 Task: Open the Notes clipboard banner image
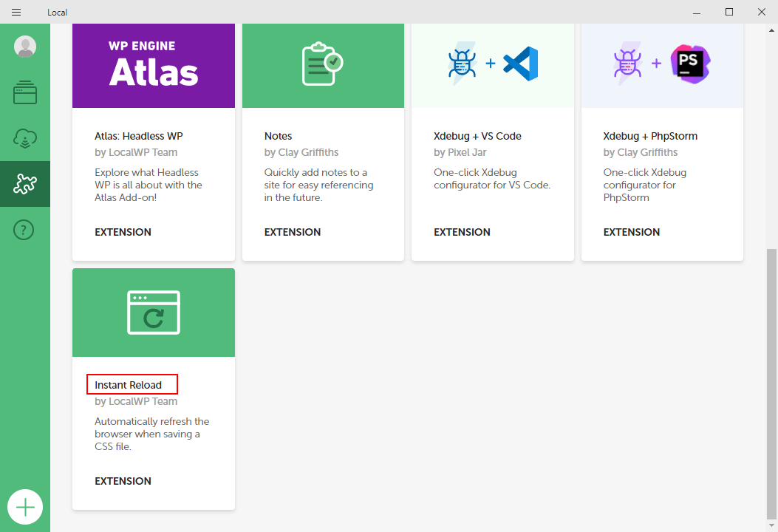pos(323,66)
